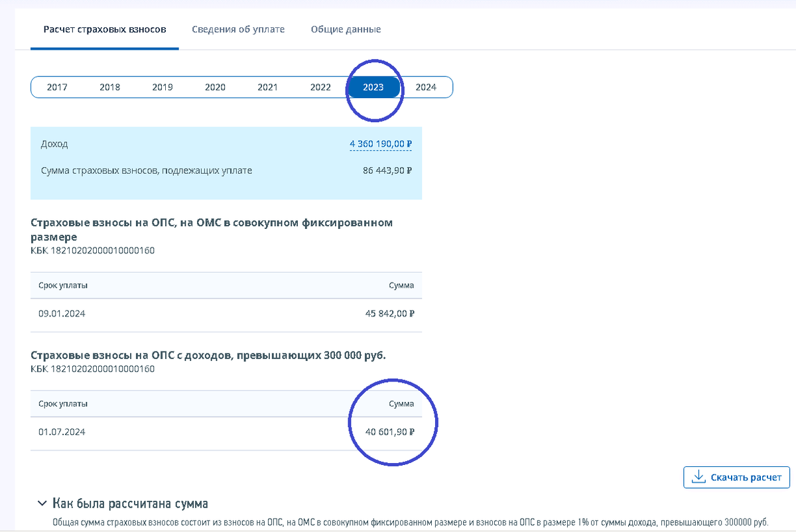The image size is (796, 532).
Task: Collapse the Как была рассчитана сумма section
Action: pyautogui.click(x=42, y=503)
